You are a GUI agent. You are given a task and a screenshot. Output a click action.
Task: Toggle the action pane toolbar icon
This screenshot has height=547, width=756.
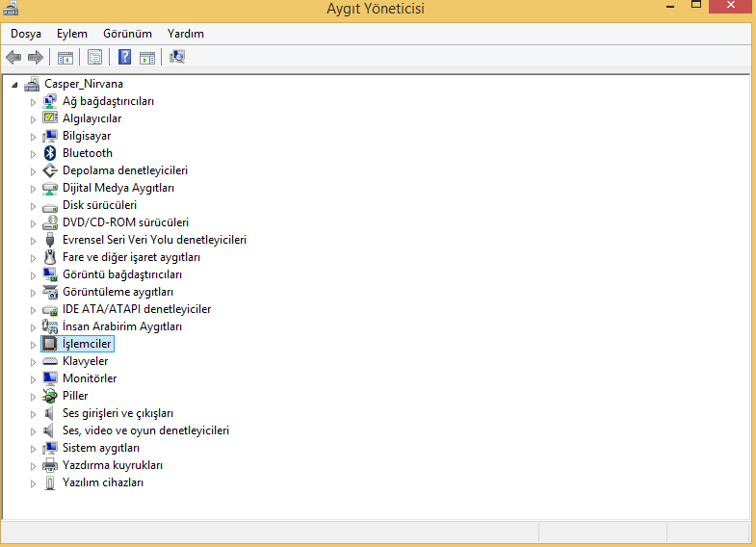pyautogui.click(x=147, y=58)
